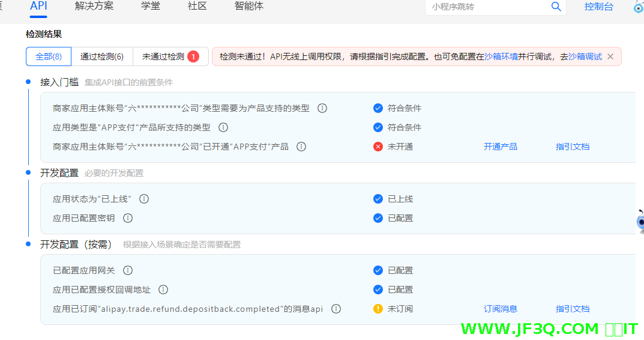Open info icon next to 应用状态为已上线
The width and height of the screenshot is (644, 340).
[x=144, y=199]
